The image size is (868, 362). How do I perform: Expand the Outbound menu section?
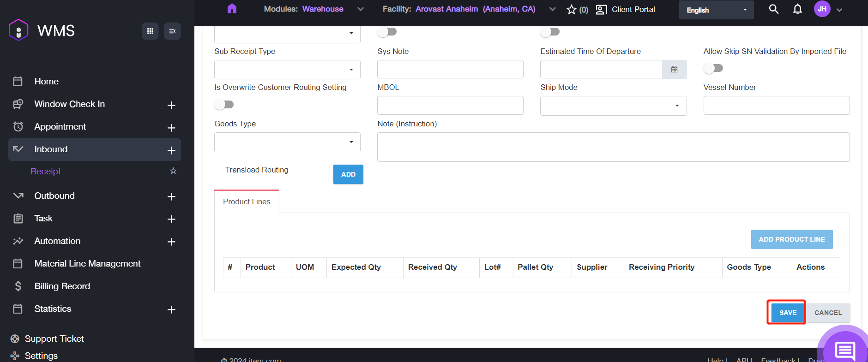pyautogui.click(x=171, y=196)
